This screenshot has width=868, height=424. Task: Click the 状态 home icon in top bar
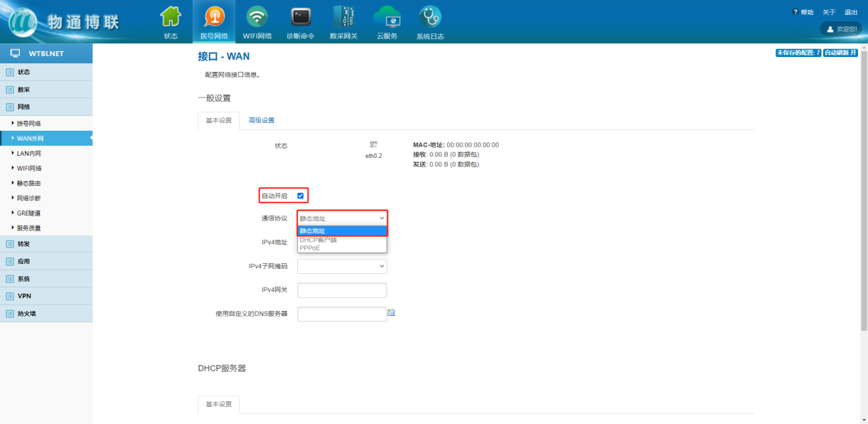point(171,17)
